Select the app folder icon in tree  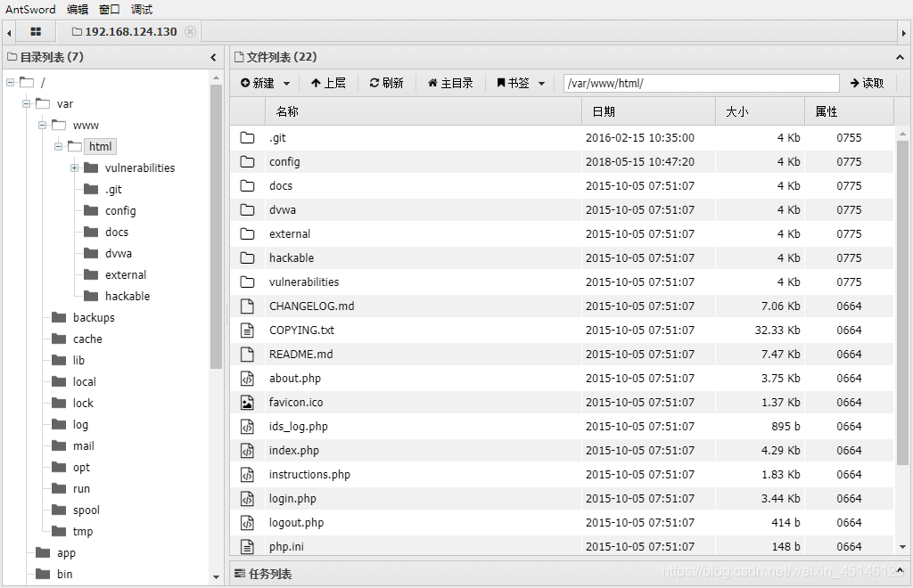pos(43,552)
